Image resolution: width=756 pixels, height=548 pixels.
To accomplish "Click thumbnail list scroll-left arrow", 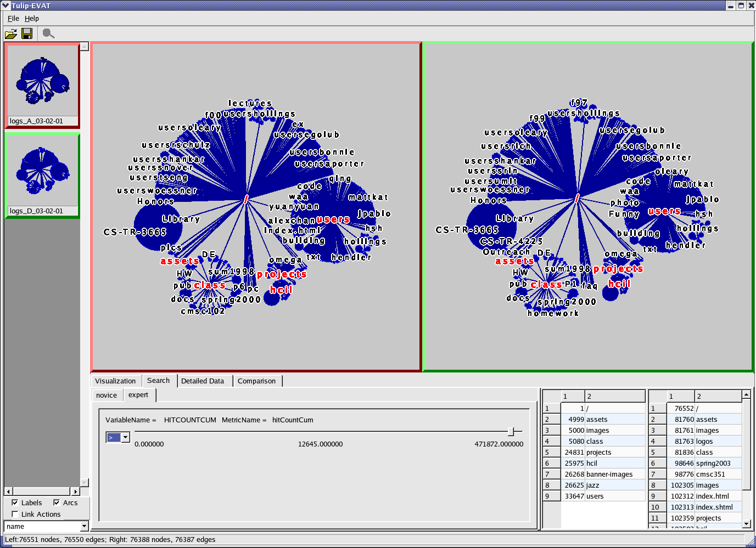I will pyautogui.click(x=8, y=491).
